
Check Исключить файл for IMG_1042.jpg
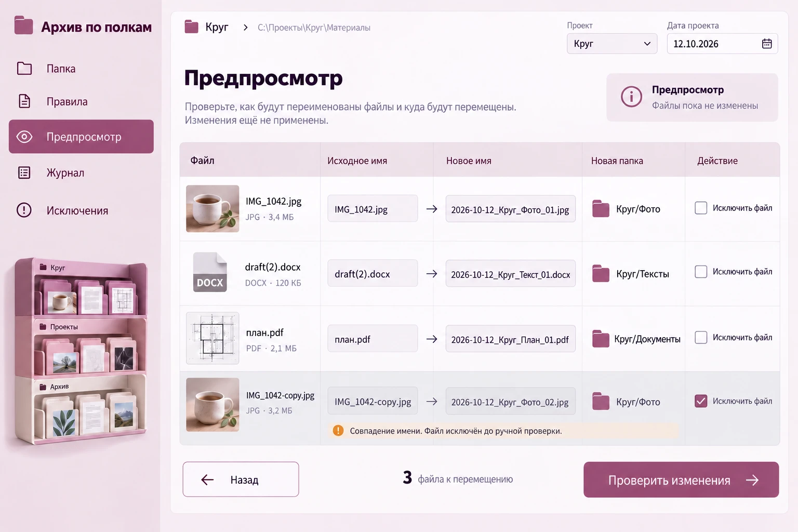[701, 208]
